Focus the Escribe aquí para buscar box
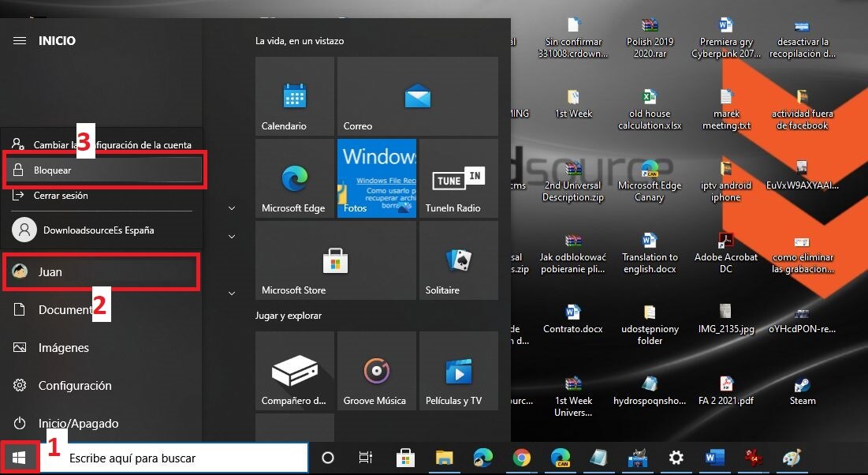Image resolution: width=868 pixels, height=475 pixels. 174,458
